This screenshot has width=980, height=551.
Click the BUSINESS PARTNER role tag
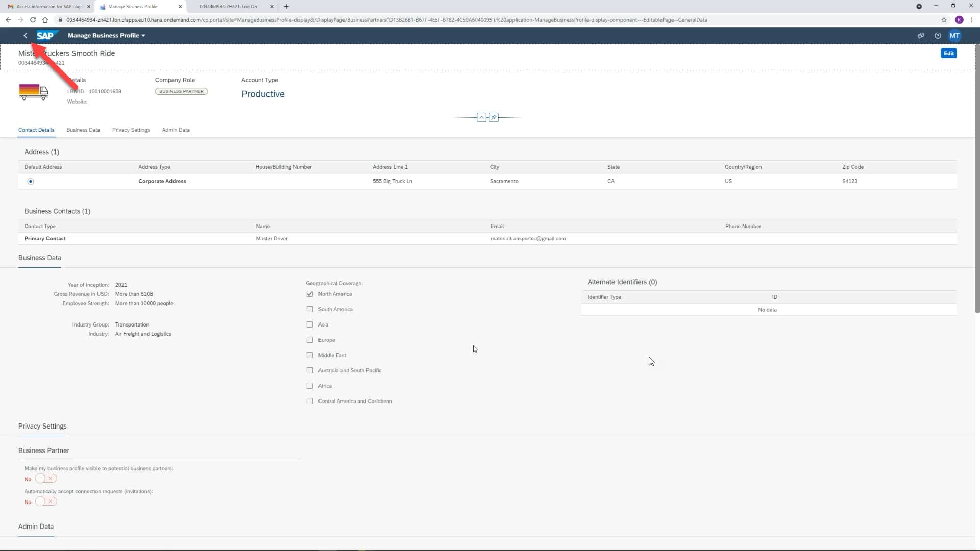click(x=181, y=92)
